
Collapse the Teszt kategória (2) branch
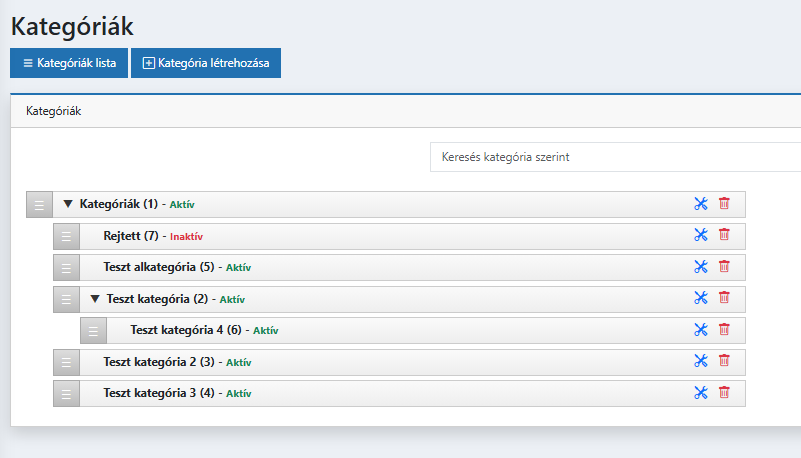coord(95,298)
